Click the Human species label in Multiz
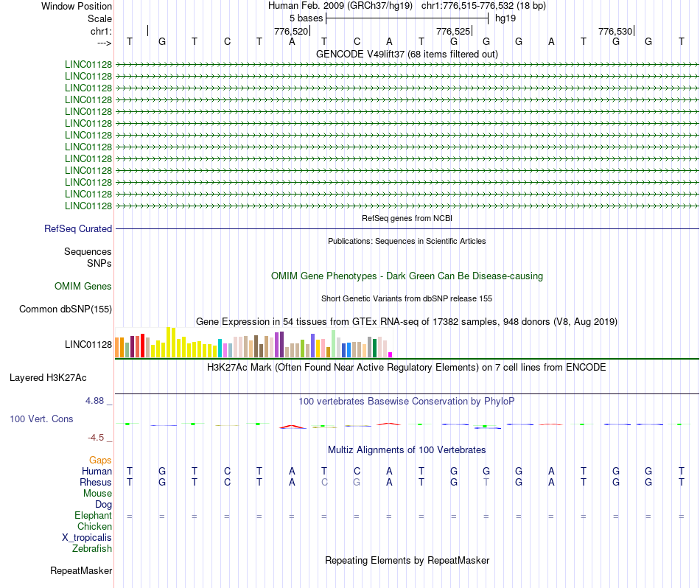The height and width of the screenshot is (588, 700). pyautogui.click(x=97, y=471)
